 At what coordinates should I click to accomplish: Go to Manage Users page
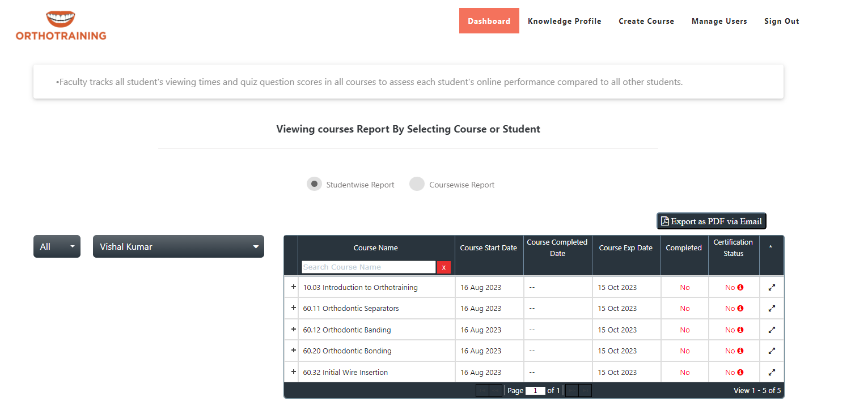[719, 21]
